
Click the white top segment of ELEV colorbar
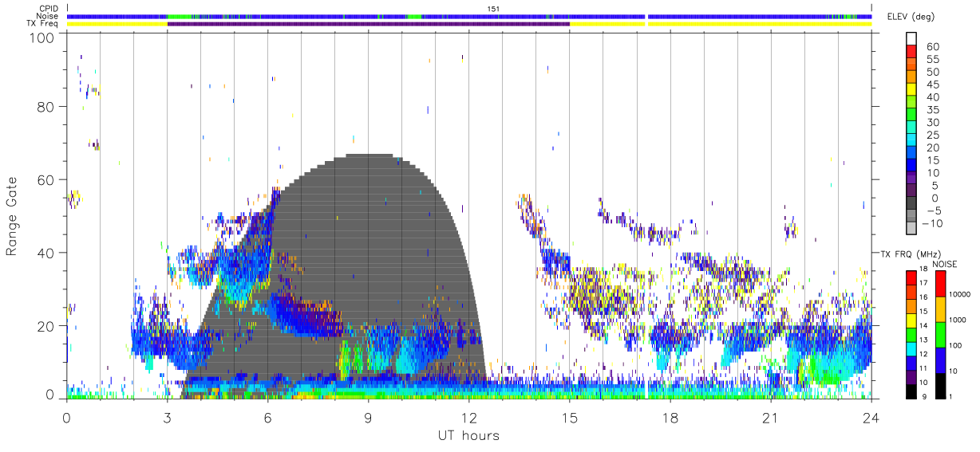[x=911, y=38]
